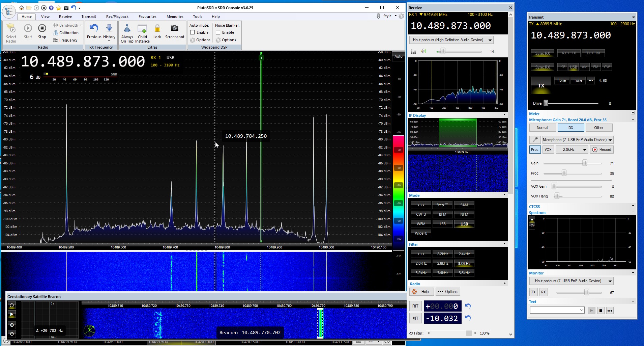Toggle the microphone Proc button
The image size is (644, 346).
[535, 150]
